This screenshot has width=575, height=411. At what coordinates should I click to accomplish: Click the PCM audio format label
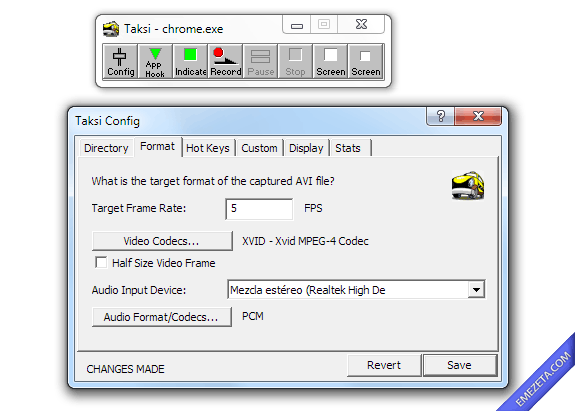coord(253,316)
